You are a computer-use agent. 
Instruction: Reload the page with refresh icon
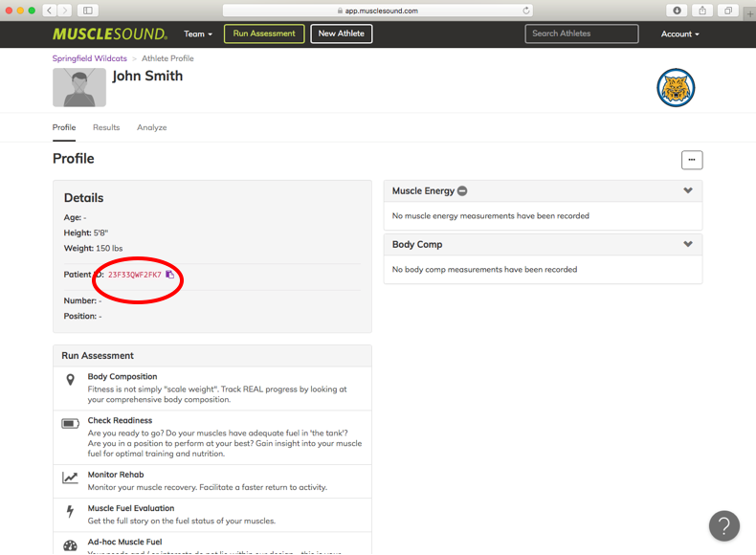pyautogui.click(x=526, y=11)
